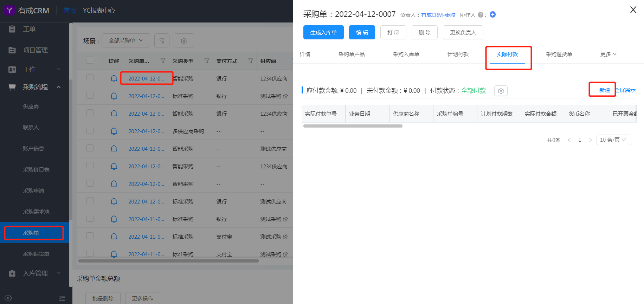Screen dimensions: 644x304
Task: Open the 10 条/页 page size dropdown
Action: tap(614, 140)
